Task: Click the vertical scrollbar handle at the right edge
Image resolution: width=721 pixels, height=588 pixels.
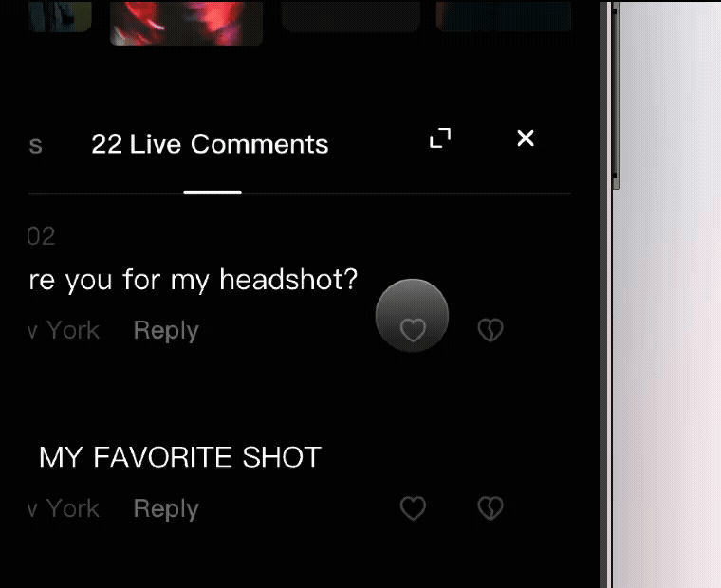Action: tap(616, 95)
